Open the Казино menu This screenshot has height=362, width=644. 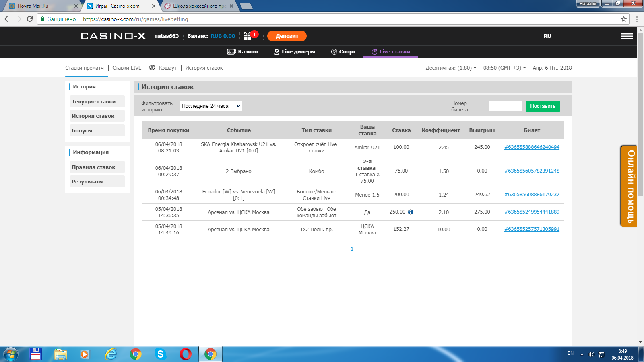[242, 51]
